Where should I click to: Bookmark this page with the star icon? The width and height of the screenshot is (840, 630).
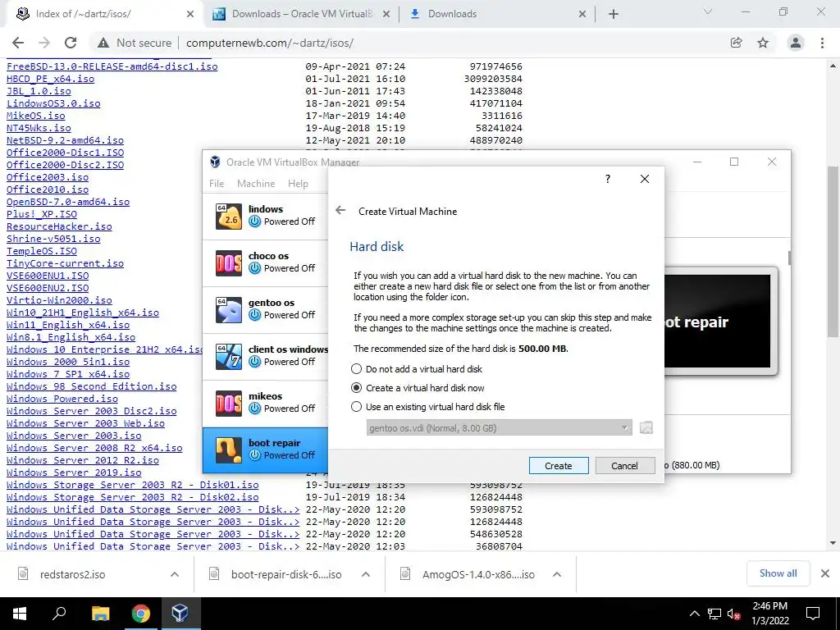coord(763,43)
